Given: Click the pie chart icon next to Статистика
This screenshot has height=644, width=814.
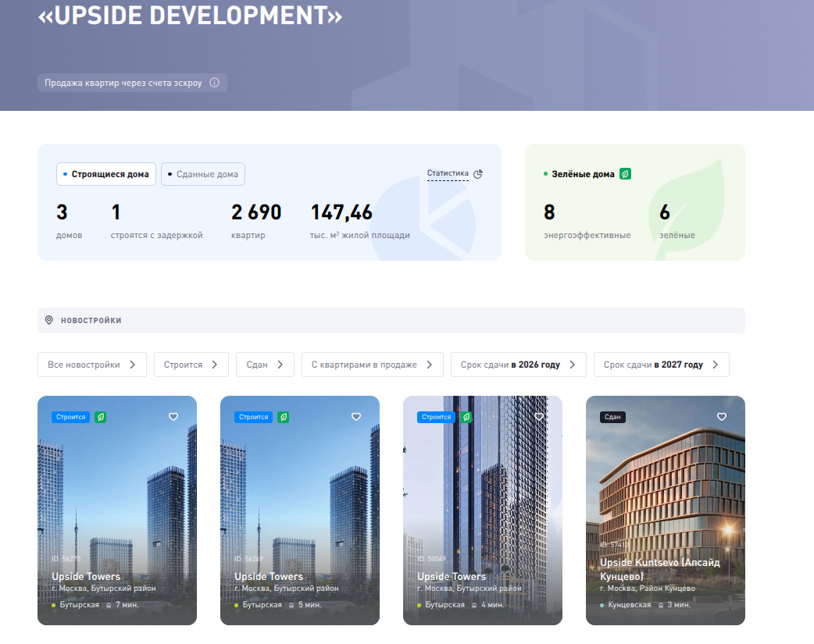Looking at the screenshot, I should point(478,174).
